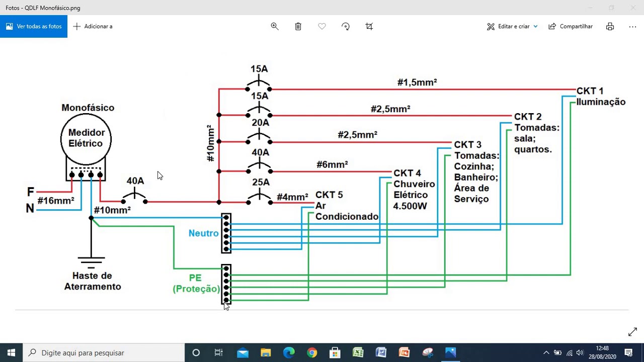Click the taskbar search field

[x=104, y=352]
